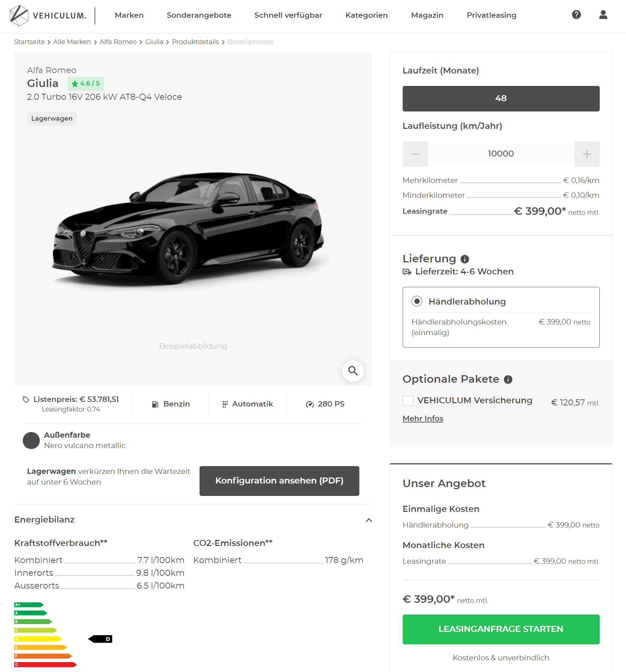Select the 48 months Laufzeit option

(501, 99)
